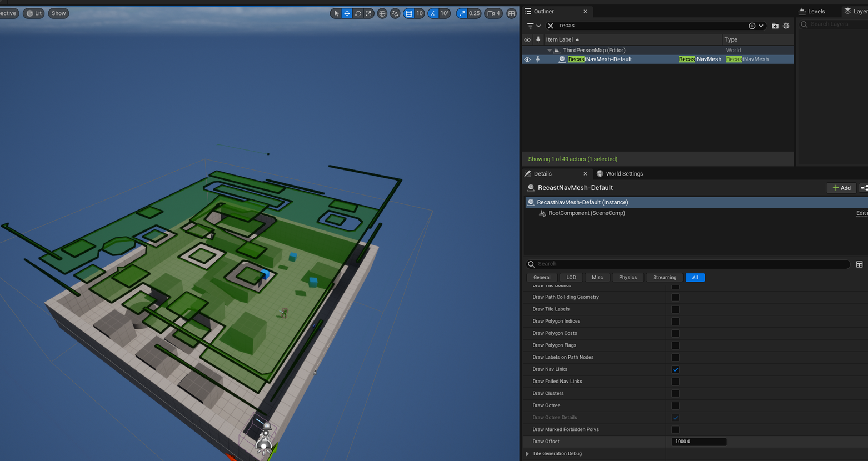Image resolution: width=868 pixels, height=461 pixels.
Task: Show All property categories
Action: pyautogui.click(x=695, y=278)
